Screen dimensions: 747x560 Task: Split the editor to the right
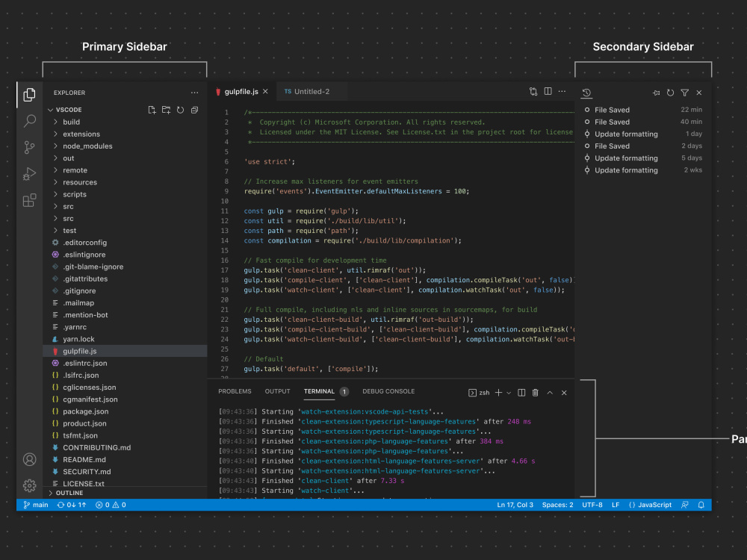548,91
